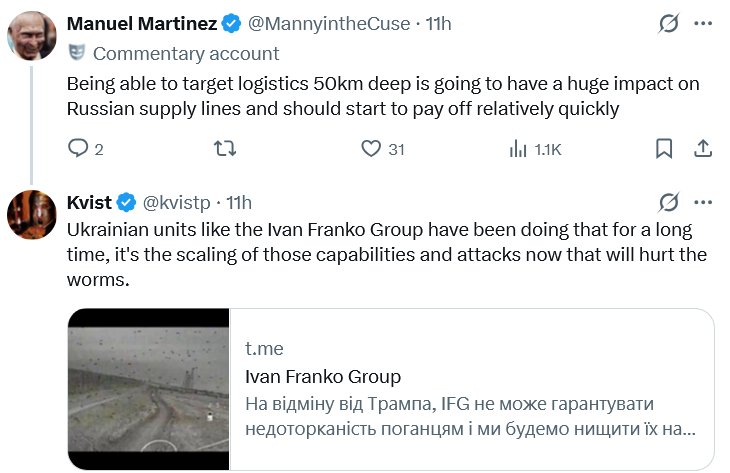Viewport: 730px width, 473px height.
Task: Open Manuel Martinez's profile picture
Action: coord(31,35)
